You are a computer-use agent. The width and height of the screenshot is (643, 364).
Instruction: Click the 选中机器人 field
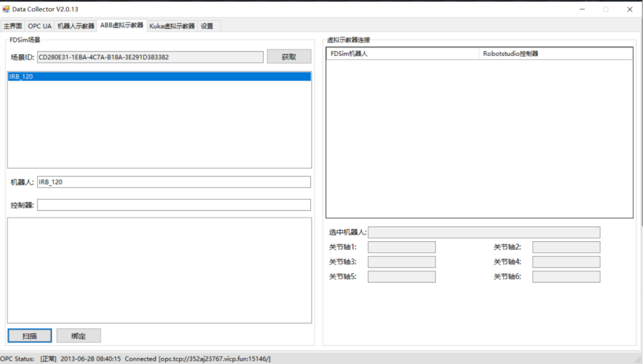click(484, 233)
